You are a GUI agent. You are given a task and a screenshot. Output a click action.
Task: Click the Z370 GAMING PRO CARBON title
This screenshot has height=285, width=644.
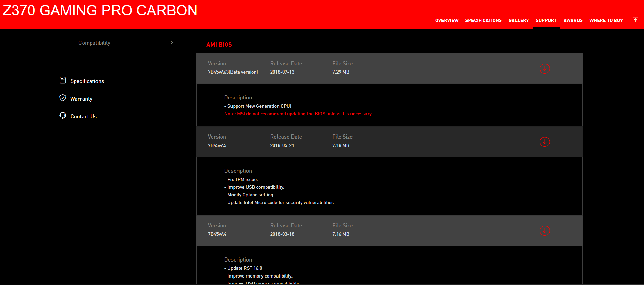pyautogui.click(x=100, y=11)
